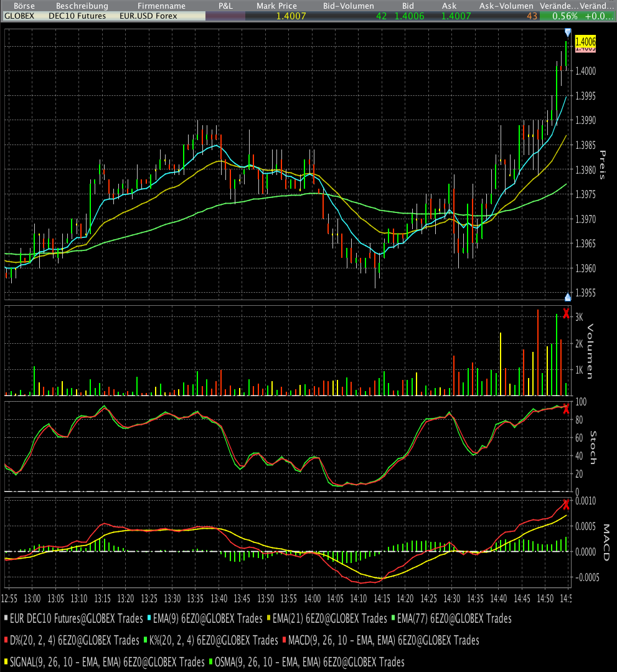Click the Mark Price column header

(276, 6)
